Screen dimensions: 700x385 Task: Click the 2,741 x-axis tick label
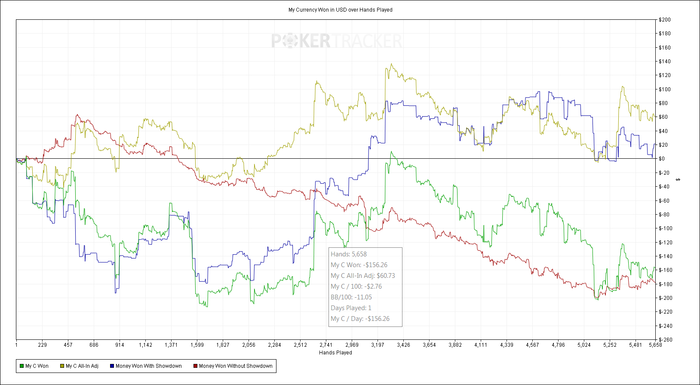(x=326, y=345)
